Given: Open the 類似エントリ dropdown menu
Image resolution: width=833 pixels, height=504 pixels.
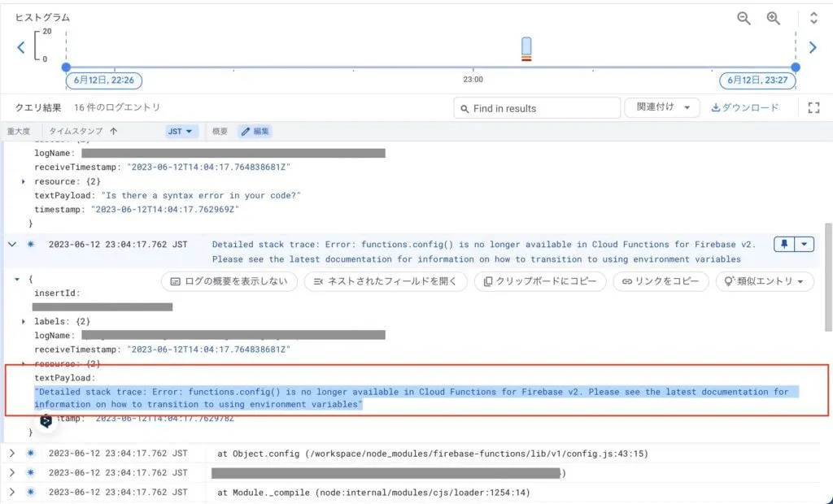Looking at the screenshot, I should click(765, 281).
